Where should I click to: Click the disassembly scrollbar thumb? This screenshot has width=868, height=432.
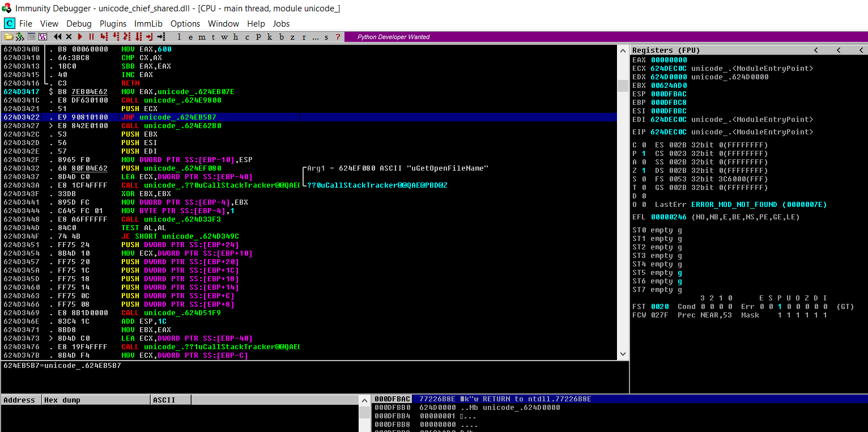point(623,86)
